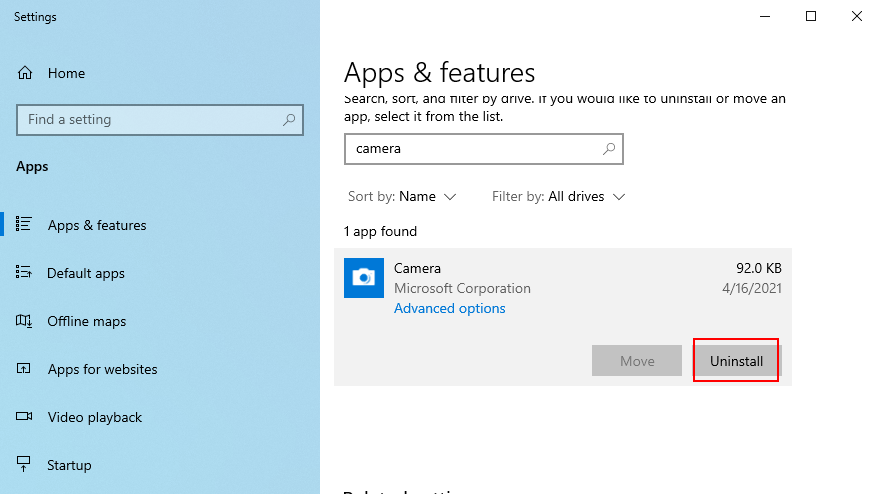
Task: Click the Startup sidebar icon
Action: tap(24, 464)
